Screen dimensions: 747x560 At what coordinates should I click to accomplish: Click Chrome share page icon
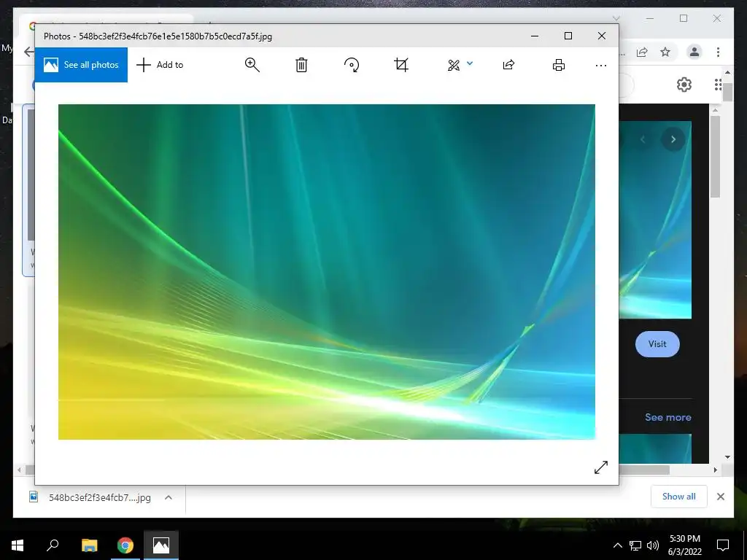(642, 52)
